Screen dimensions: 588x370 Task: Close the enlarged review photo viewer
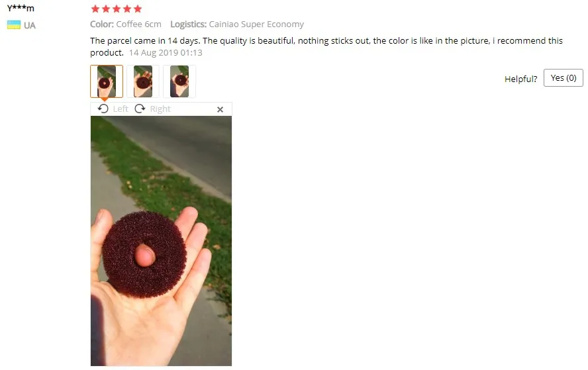coord(220,109)
